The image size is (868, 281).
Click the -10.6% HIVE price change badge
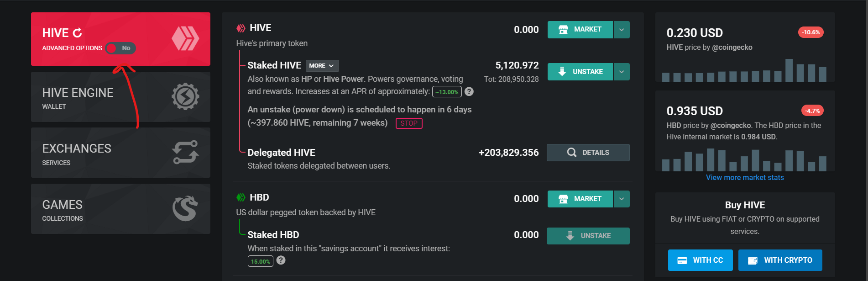point(811,32)
